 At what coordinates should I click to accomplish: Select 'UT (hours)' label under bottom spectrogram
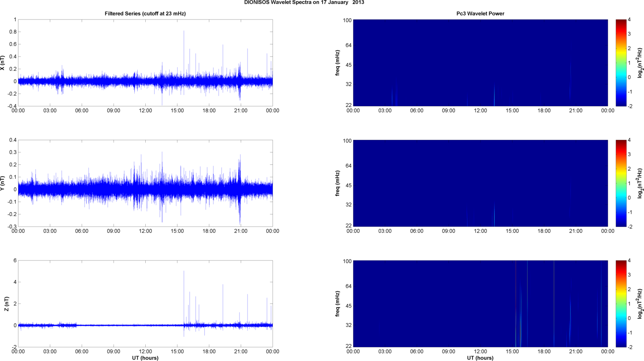pyautogui.click(x=480, y=358)
